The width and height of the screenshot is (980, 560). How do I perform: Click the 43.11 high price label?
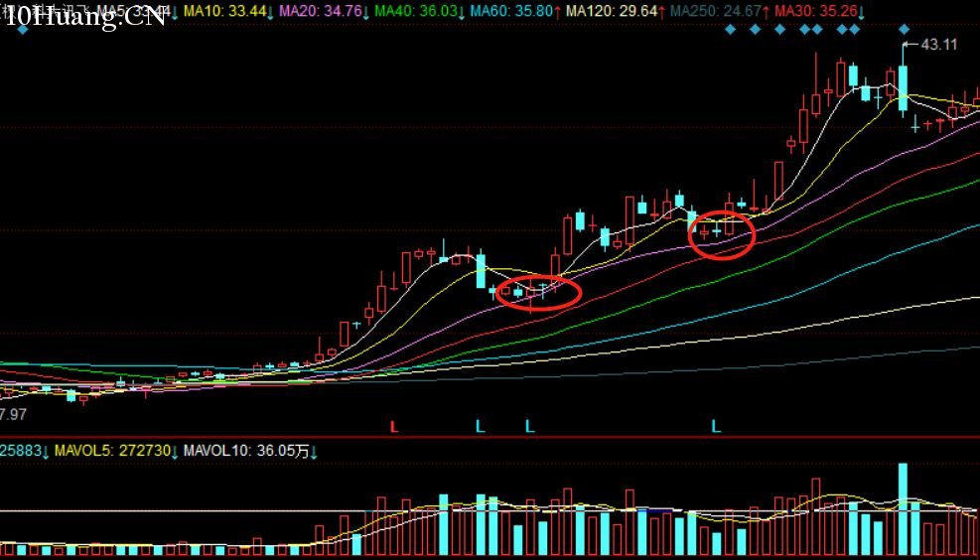939,45
